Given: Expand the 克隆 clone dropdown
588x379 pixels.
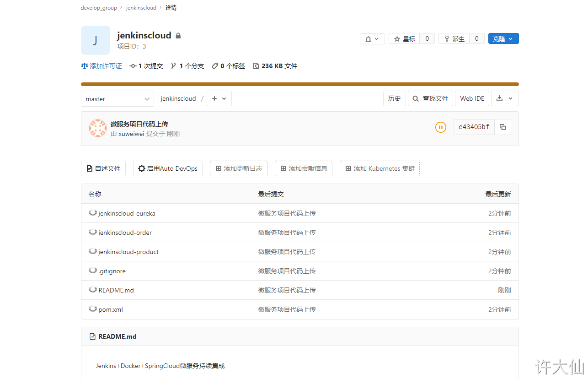Looking at the screenshot, I should 503,39.
